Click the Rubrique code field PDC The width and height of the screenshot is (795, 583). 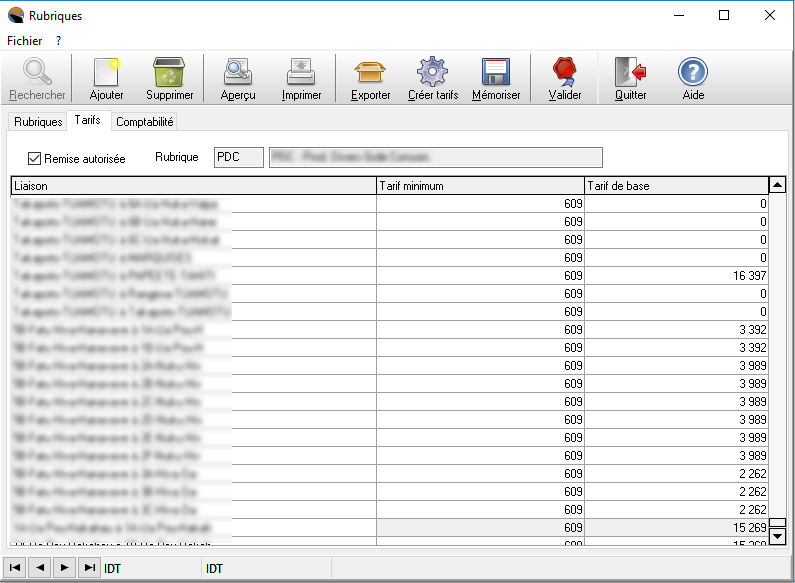[x=239, y=157]
